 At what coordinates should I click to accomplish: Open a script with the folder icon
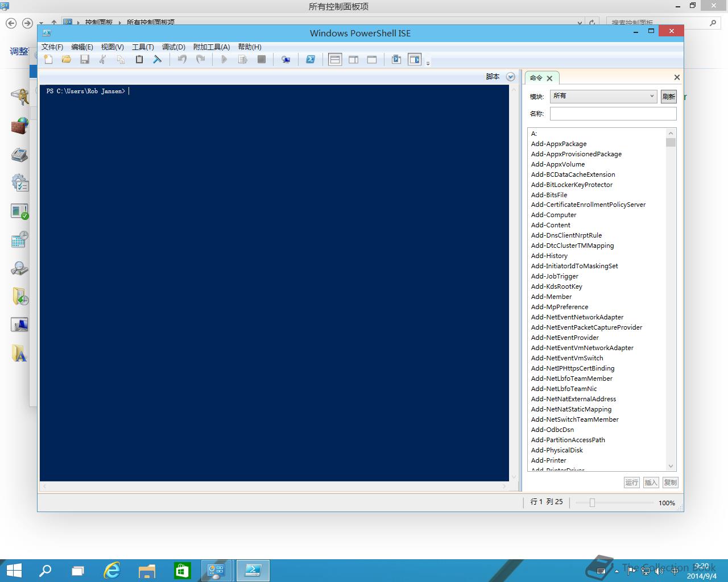67,59
